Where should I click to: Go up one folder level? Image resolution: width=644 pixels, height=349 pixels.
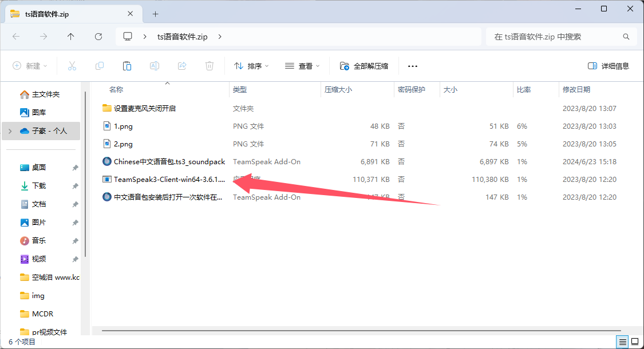point(70,37)
